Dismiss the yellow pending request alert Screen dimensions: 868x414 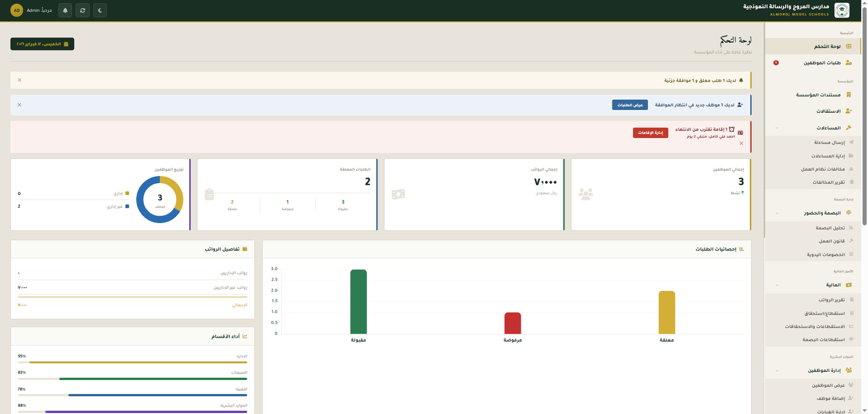tap(20, 80)
